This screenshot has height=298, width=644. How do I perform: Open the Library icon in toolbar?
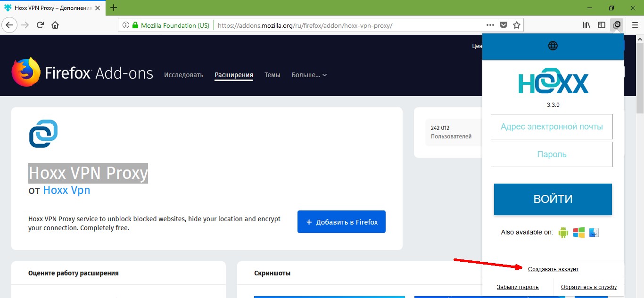[x=586, y=25]
